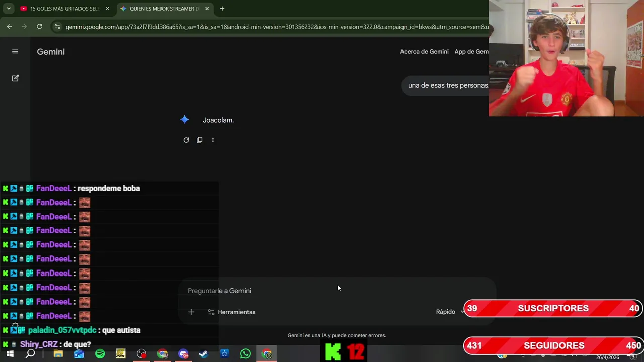Click the SEGUIDORES progress bar
Screen dimensions: 644x362
click(x=553, y=345)
